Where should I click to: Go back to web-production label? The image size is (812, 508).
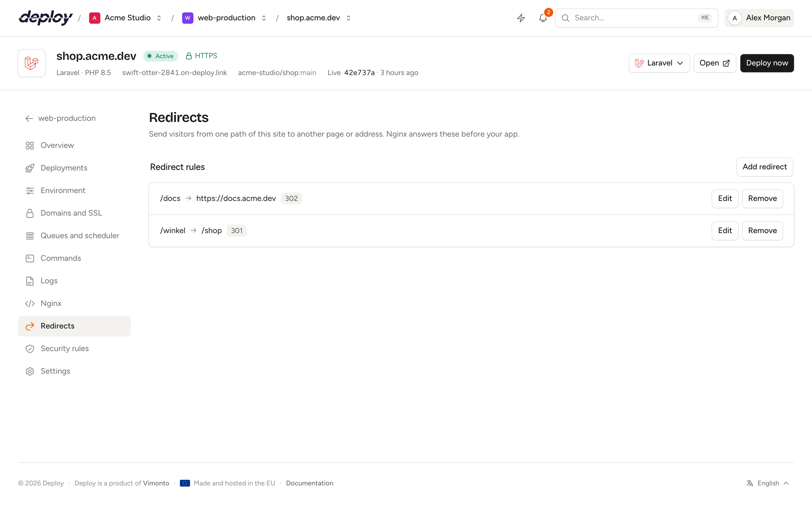[x=67, y=118]
